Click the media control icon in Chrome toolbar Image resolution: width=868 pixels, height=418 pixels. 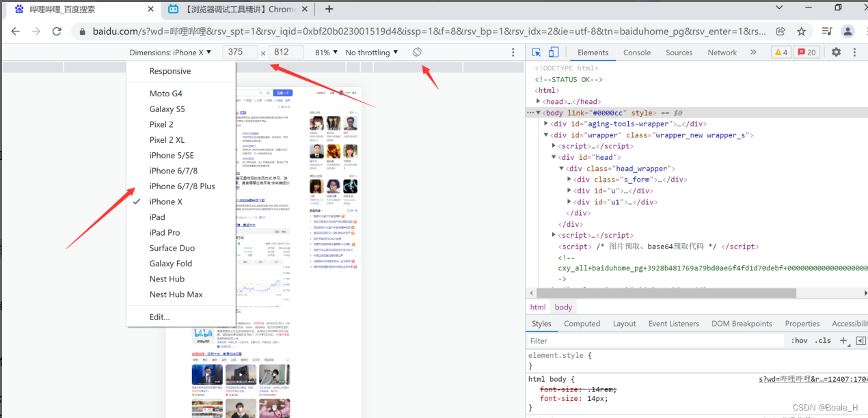pyautogui.click(x=827, y=31)
